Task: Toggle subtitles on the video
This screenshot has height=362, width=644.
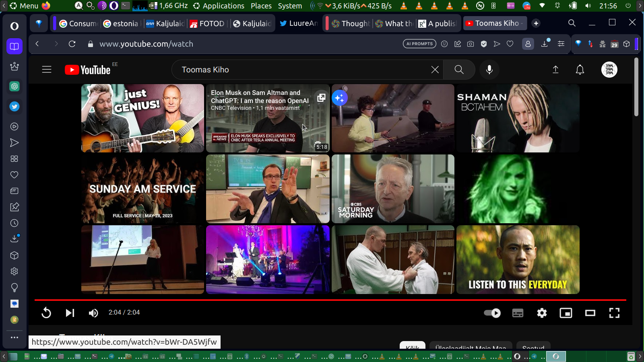Action: (x=518, y=313)
